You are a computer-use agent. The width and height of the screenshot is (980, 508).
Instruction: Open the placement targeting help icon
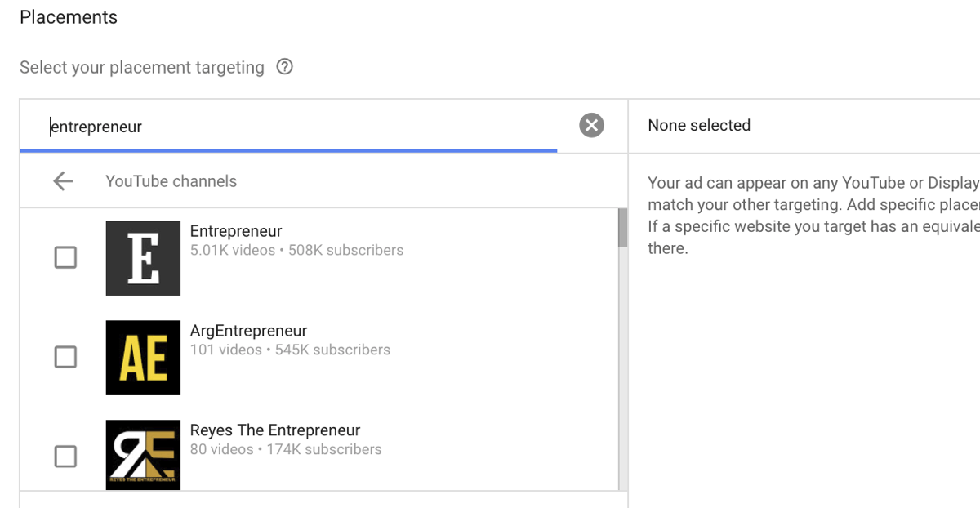[284, 67]
